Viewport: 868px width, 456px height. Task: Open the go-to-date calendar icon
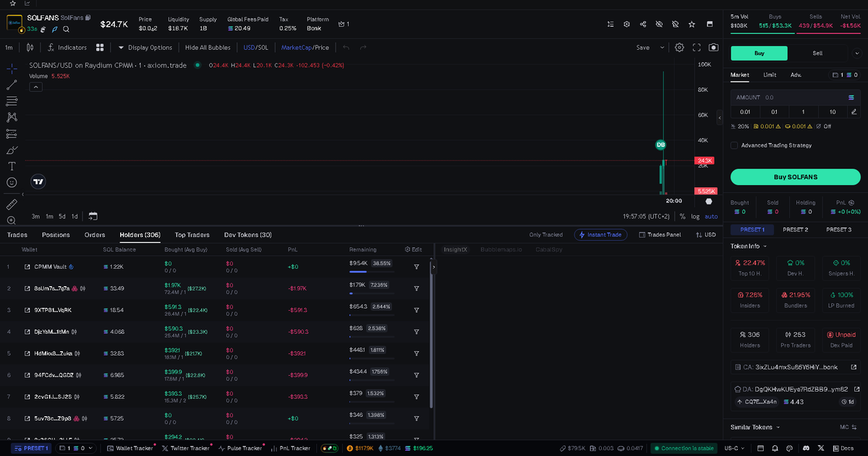point(93,216)
